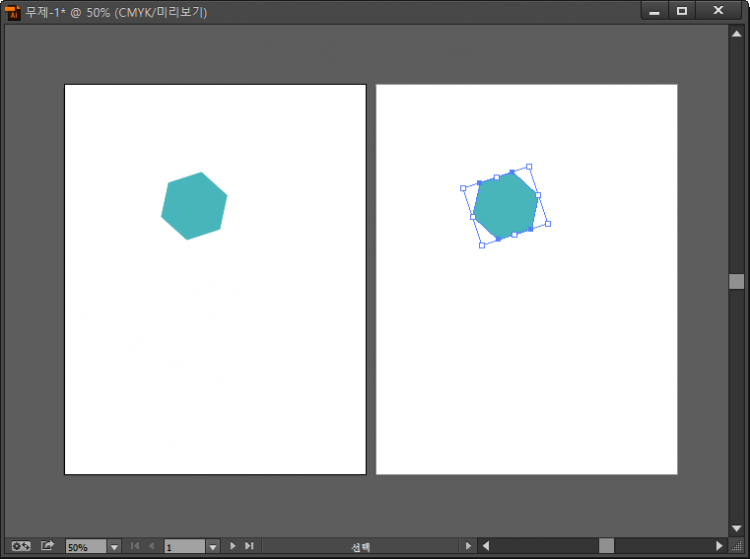750x559 pixels.
Task: Click the scroll left arrow
Action: (x=486, y=545)
